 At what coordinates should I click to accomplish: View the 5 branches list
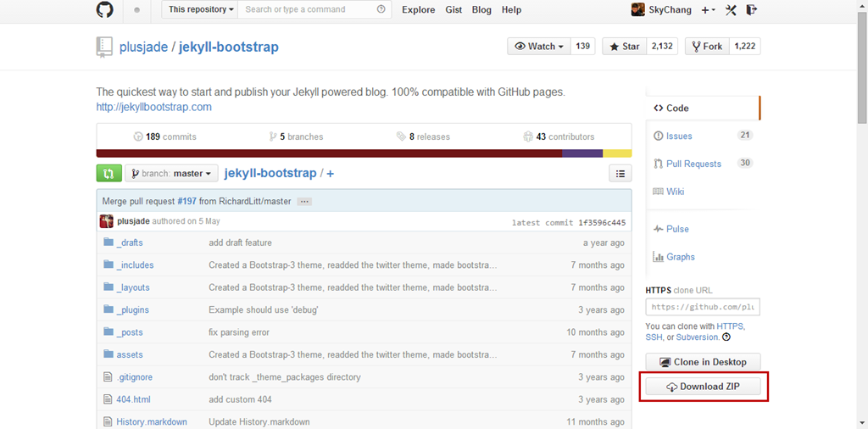(296, 136)
